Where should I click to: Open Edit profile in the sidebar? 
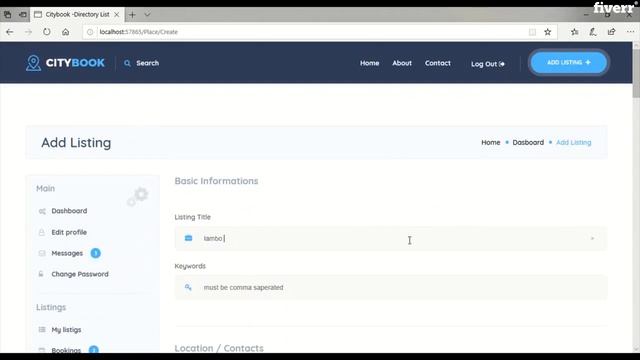[x=69, y=232]
